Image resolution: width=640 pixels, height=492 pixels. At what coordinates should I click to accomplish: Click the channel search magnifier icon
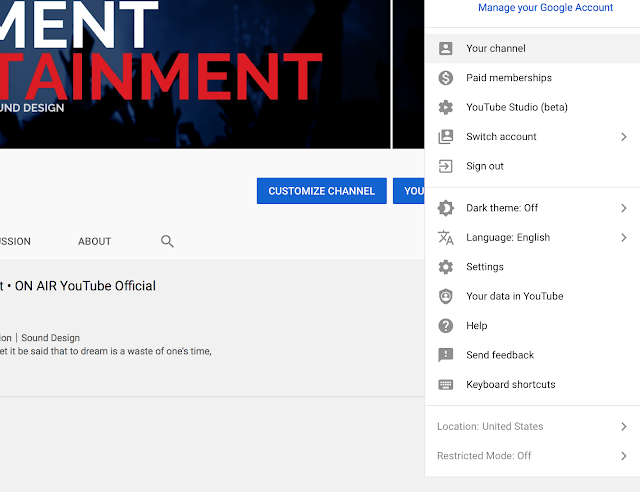167,241
